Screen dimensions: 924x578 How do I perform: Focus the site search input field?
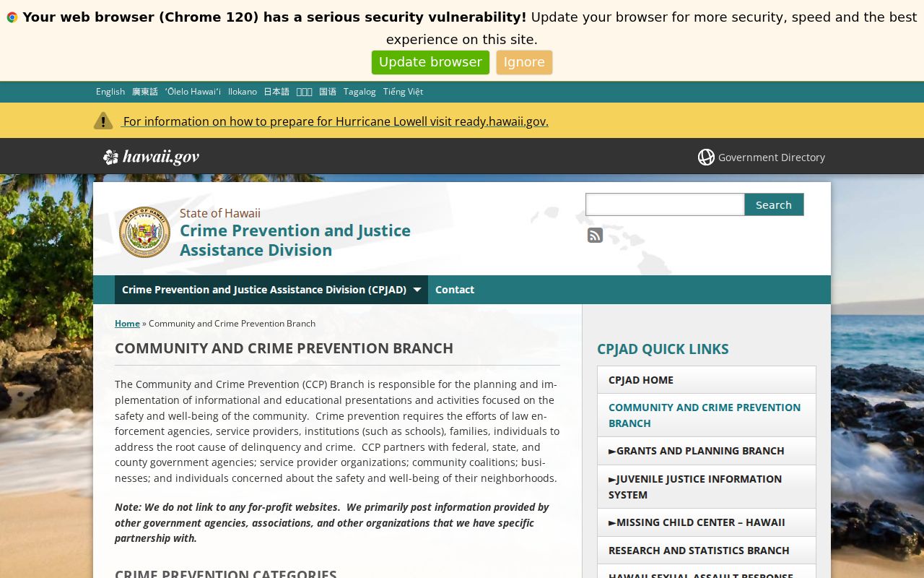665,204
